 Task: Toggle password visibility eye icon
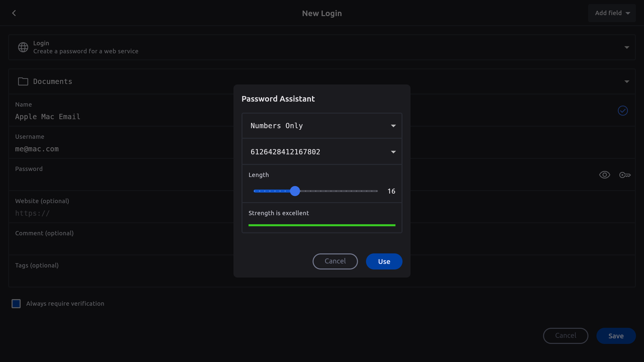[605, 175]
